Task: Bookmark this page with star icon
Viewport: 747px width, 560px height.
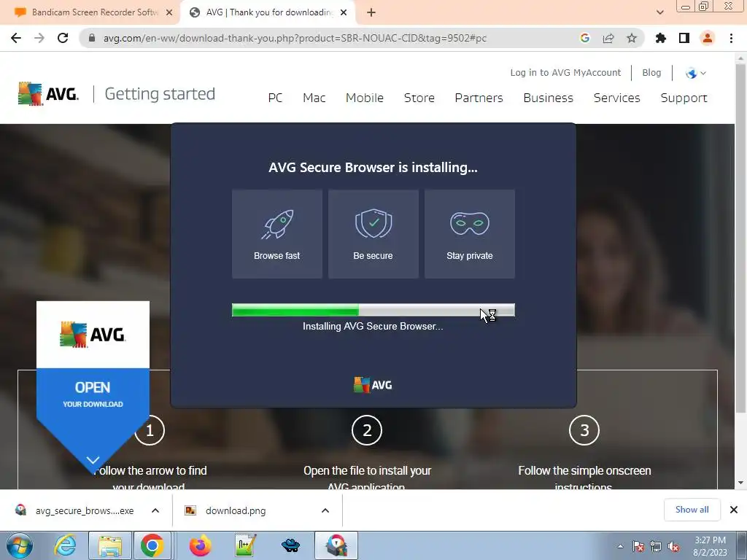Action: pyautogui.click(x=632, y=38)
